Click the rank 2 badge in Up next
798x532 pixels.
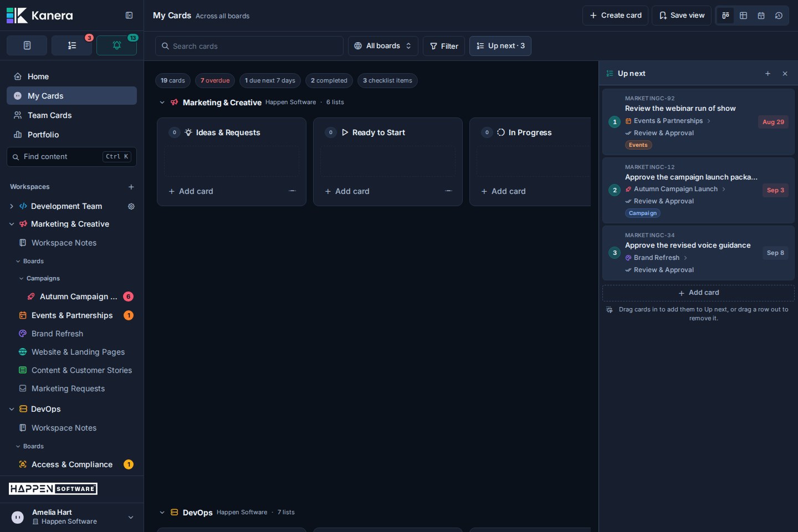(x=615, y=190)
